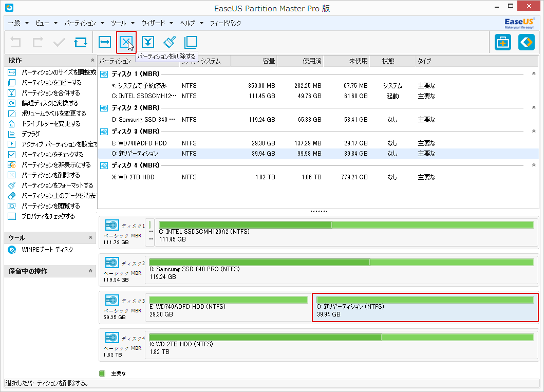Open the backup briefcase icon at top right
The width and height of the screenshot is (544, 392).
coord(503,42)
